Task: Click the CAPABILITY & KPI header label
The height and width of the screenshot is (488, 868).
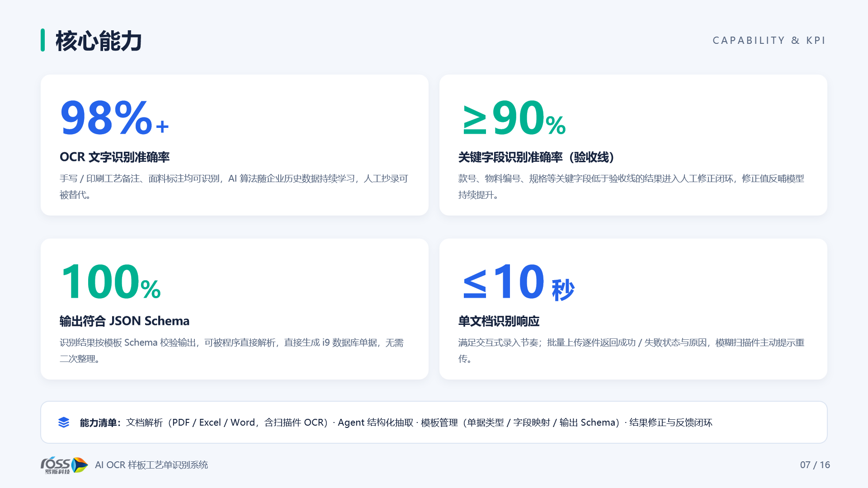Action: (769, 41)
